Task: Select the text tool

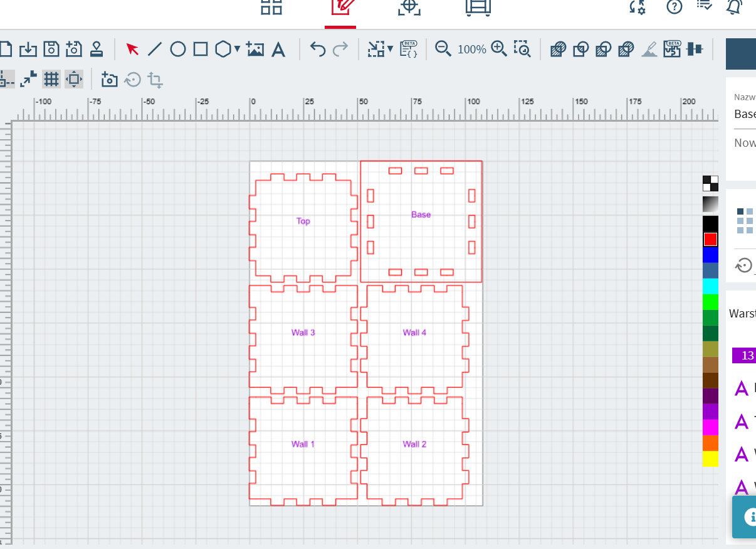Action: [x=278, y=49]
